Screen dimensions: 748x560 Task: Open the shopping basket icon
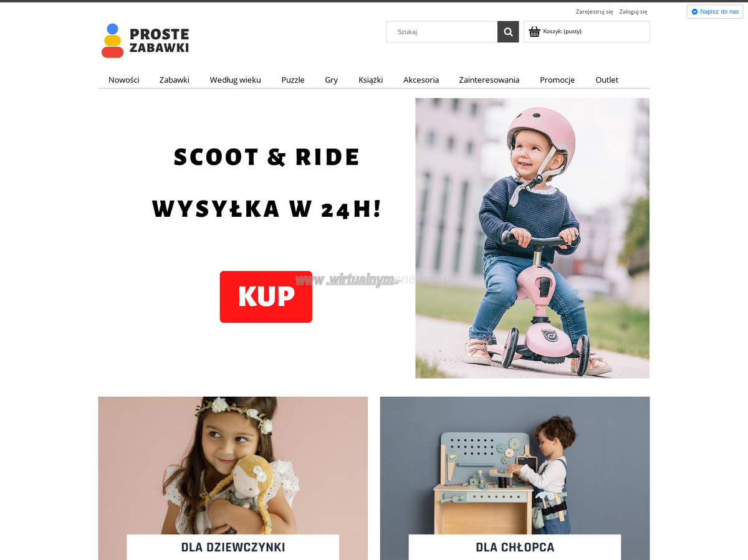tap(534, 32)
